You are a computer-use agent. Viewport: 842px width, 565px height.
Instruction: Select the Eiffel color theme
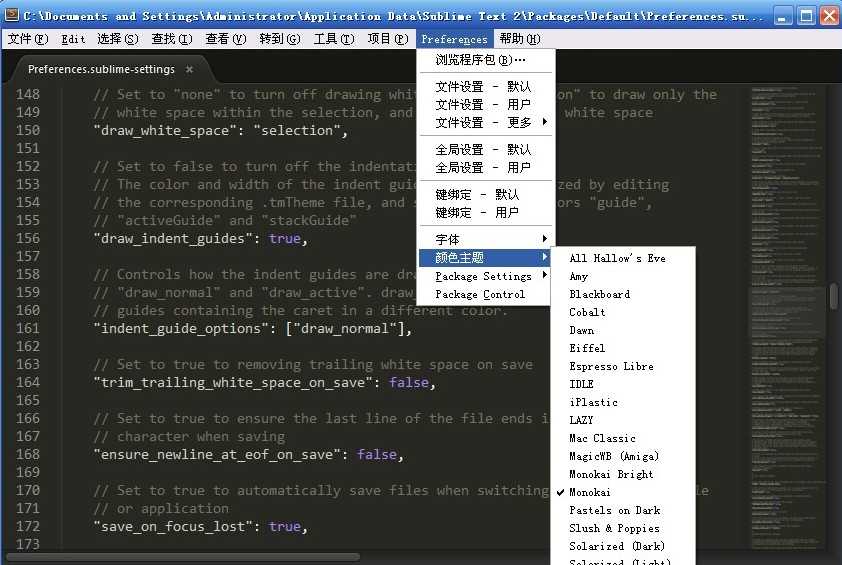(623, 349)
